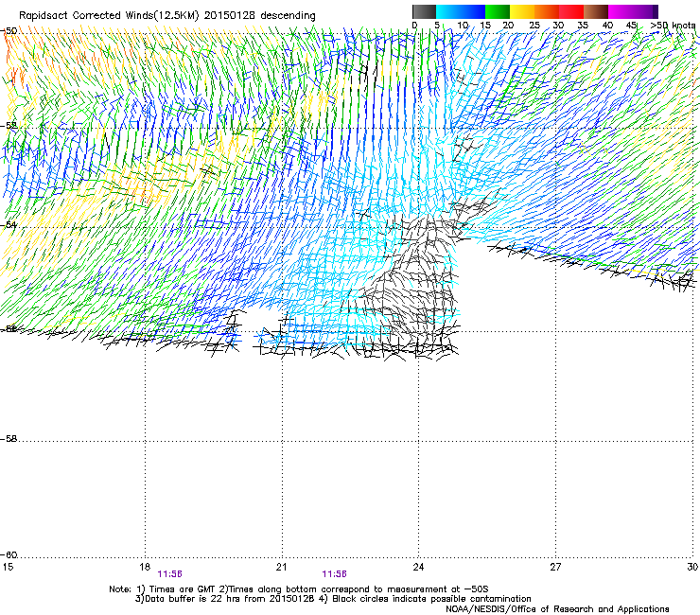The height and width of the screenshot is (615, 700).
Task: Click the cyan 5-10 knots legend swatch
Action: [448, 11]
